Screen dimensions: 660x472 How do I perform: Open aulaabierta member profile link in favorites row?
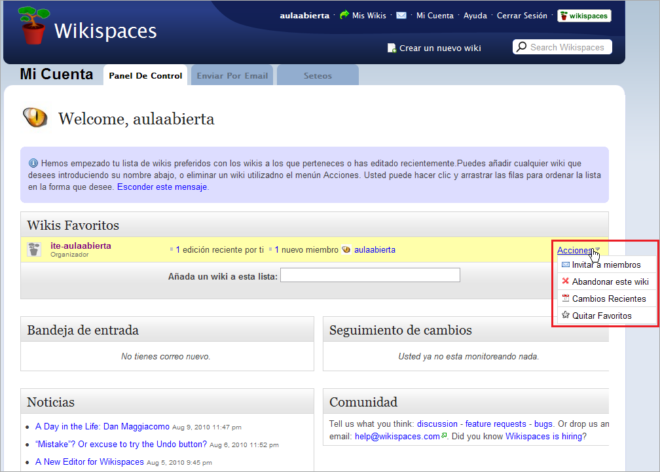tap(375, 250)
